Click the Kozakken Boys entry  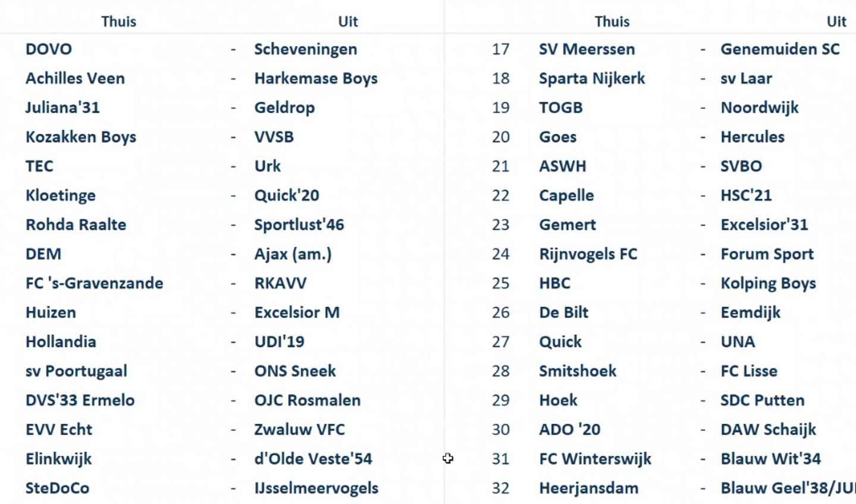click(x=81, y=137)
